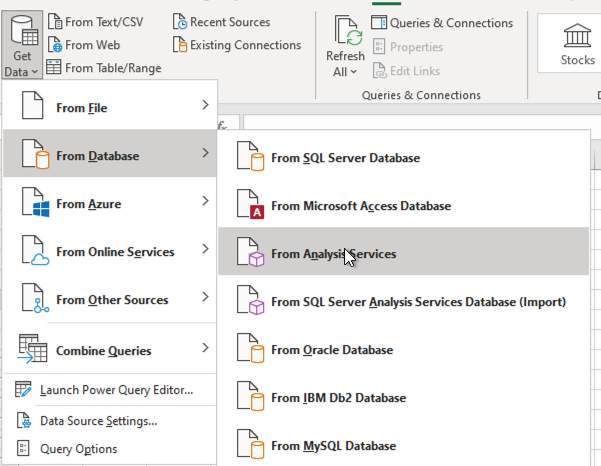Click the Launch Power Query Editor icon
601x466 pixels.
click(x=23, y=389)
